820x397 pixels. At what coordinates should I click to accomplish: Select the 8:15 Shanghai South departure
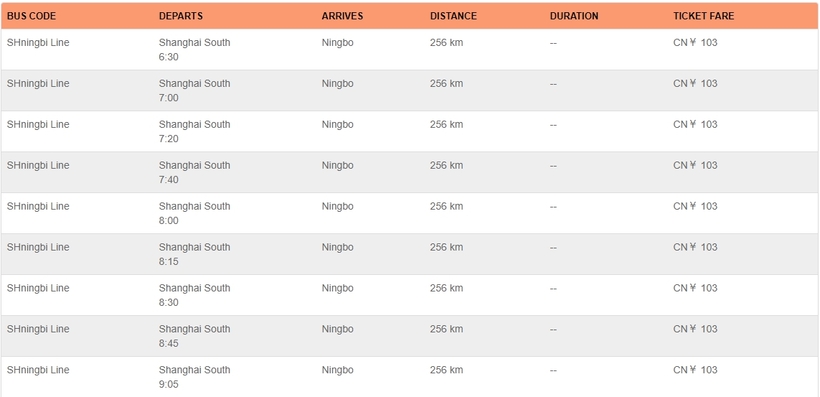tap(195, 254)
